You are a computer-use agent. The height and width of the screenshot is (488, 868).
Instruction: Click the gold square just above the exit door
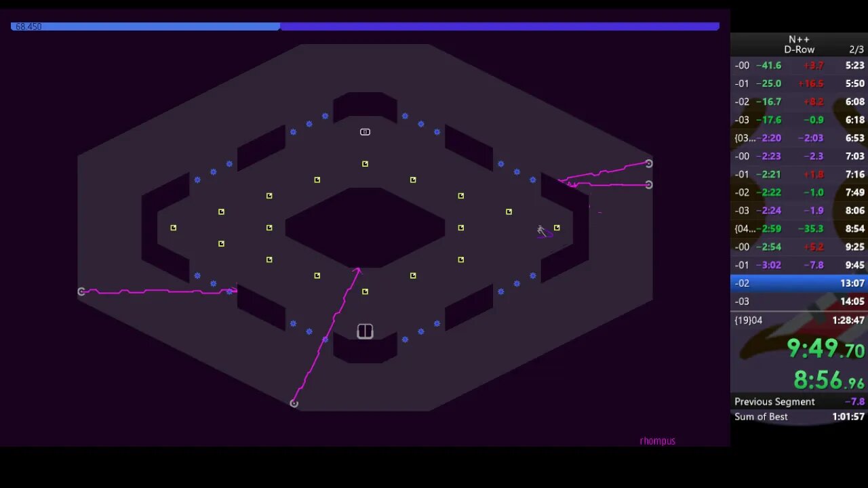(365, 291)
